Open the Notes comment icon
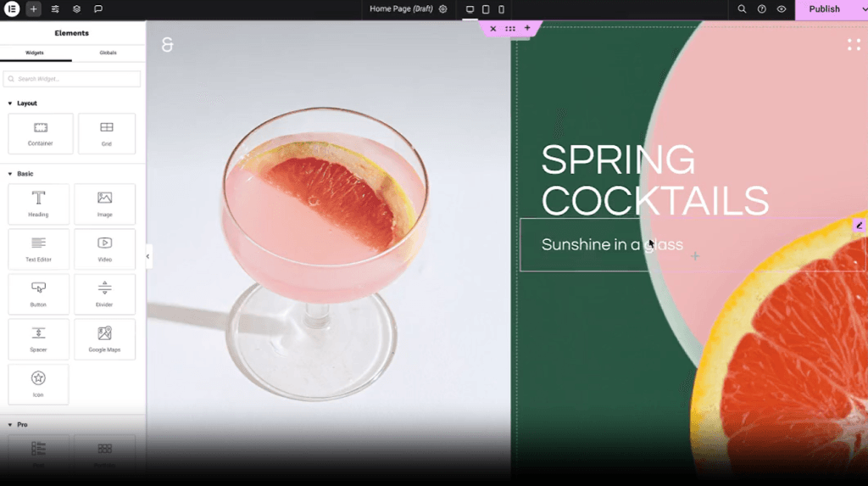868x486 pixels. pyautogui.click(x=98, y=8)
